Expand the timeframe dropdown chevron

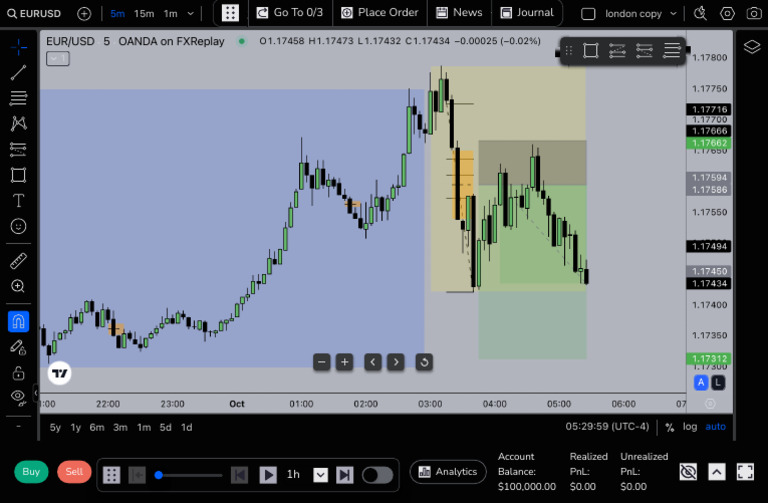(x=191, y=13)
